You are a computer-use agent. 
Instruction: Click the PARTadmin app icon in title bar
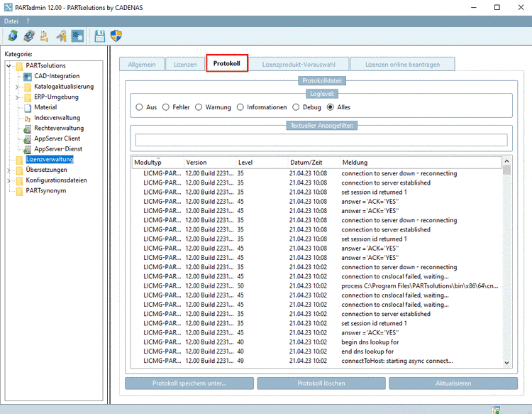(8, 7)
